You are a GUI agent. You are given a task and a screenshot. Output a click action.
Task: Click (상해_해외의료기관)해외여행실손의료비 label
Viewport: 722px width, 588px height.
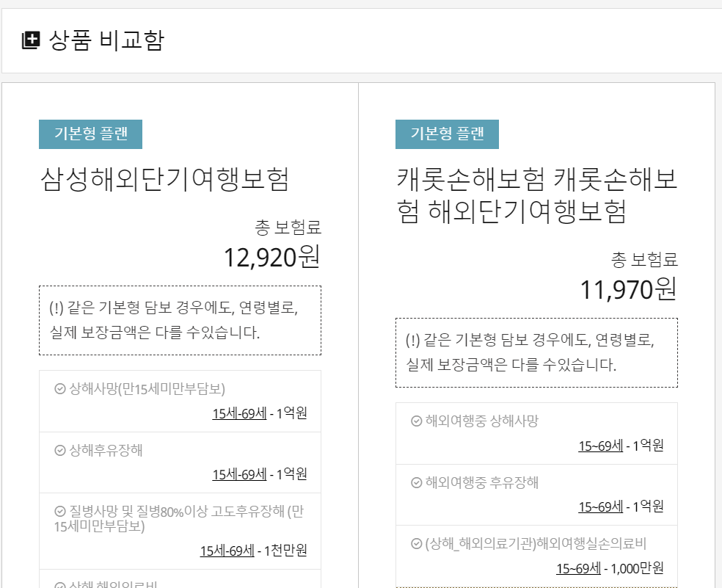[x=536, y=544]
